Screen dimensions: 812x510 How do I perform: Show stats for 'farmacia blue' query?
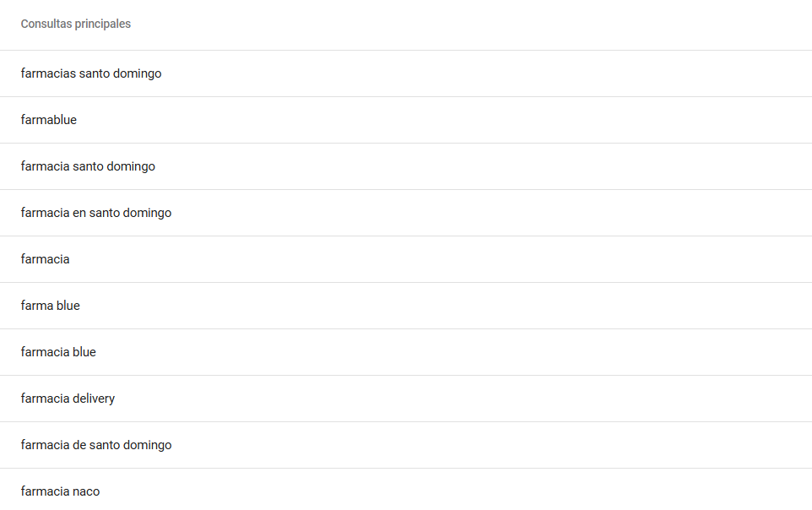(406, 352)
